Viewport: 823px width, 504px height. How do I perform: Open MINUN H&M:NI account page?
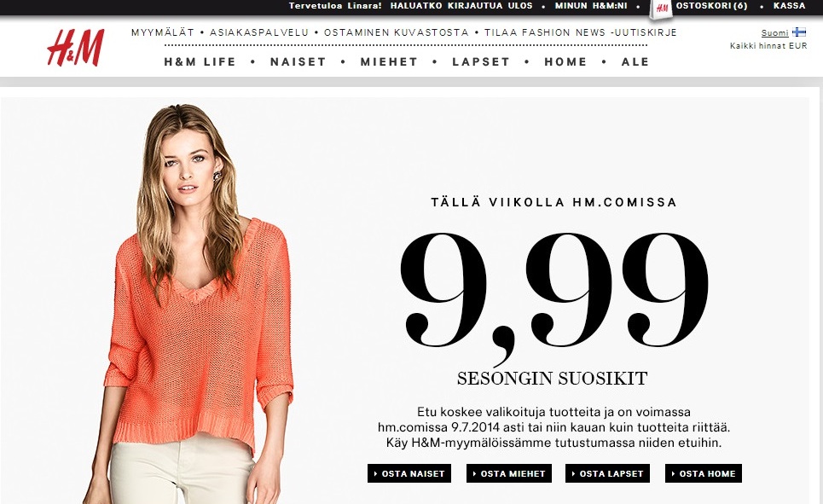[591, 6]
